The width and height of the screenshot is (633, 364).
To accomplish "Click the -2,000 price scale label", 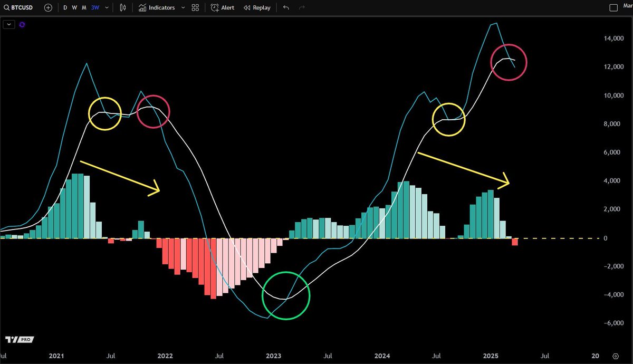I will pyautogui.click(x=613, y=267).
